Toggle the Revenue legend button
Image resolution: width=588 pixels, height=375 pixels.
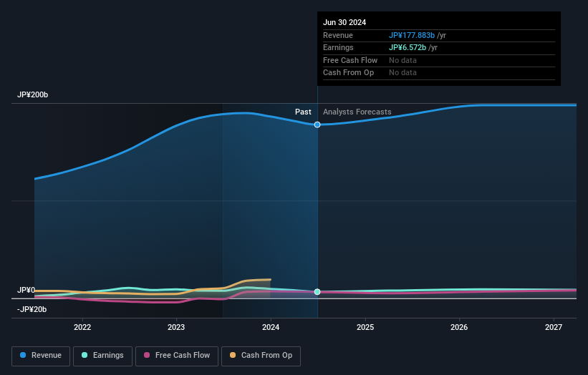41,356
